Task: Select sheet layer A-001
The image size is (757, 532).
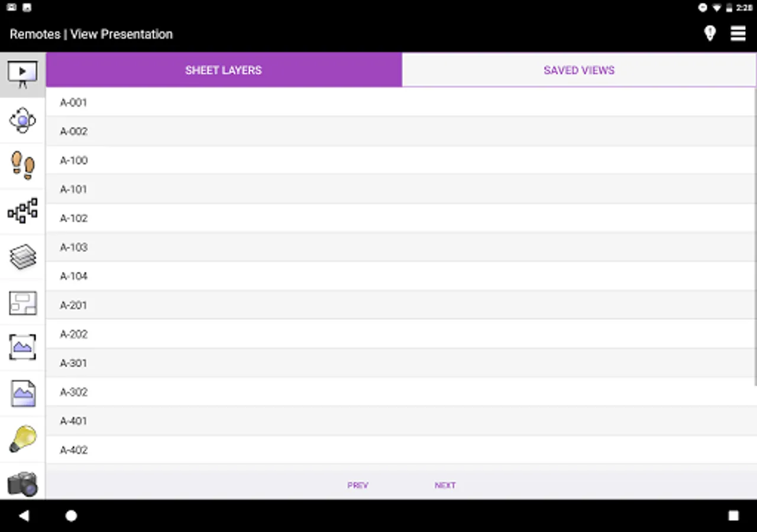Action: [401, 102]
